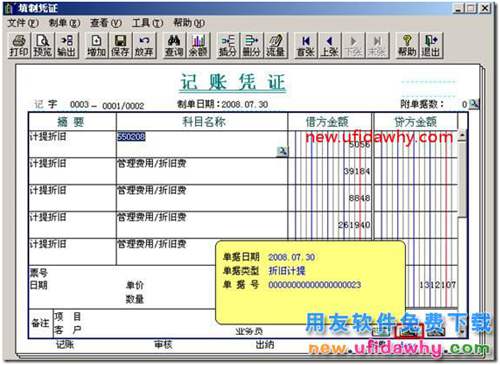Click third row 计提折旧 summary cell
The image size is (500, 365).
(x=72, y=198)
